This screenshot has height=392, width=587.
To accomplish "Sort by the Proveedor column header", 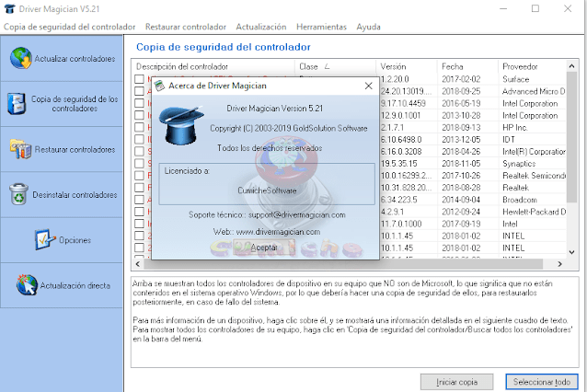I will (533, 66).
